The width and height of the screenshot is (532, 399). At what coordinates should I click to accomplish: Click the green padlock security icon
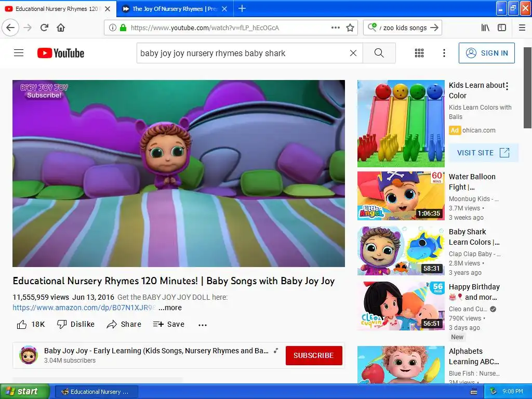(x=123, y=28)
